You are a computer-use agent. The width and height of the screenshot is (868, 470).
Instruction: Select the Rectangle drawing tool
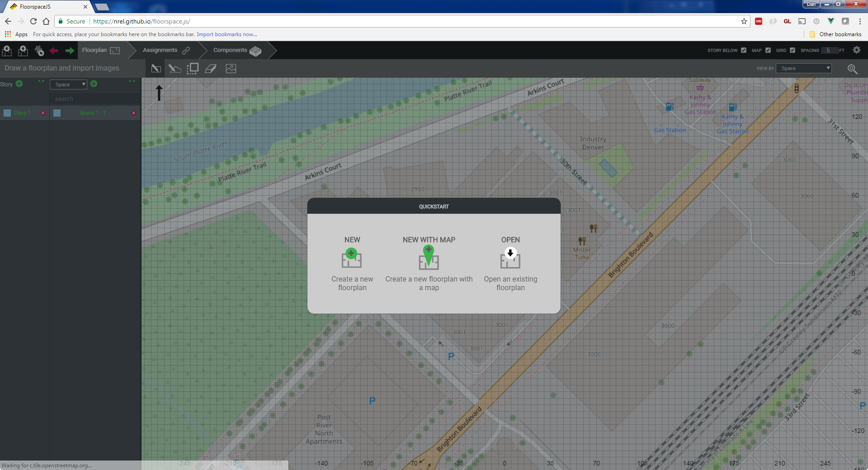156,69
